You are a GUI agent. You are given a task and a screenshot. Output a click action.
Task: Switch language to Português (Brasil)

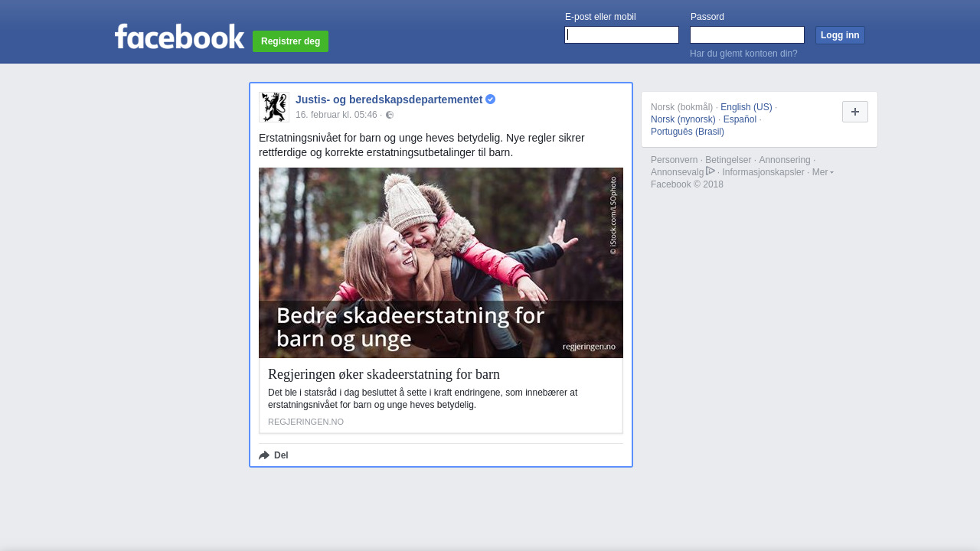[x=688, y=132]
